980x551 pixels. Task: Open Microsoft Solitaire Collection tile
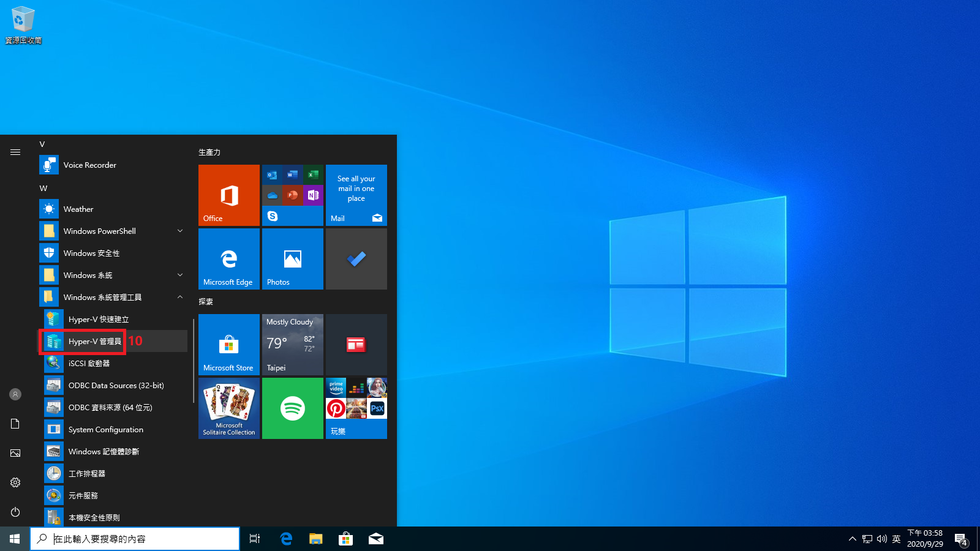(229, 408)
